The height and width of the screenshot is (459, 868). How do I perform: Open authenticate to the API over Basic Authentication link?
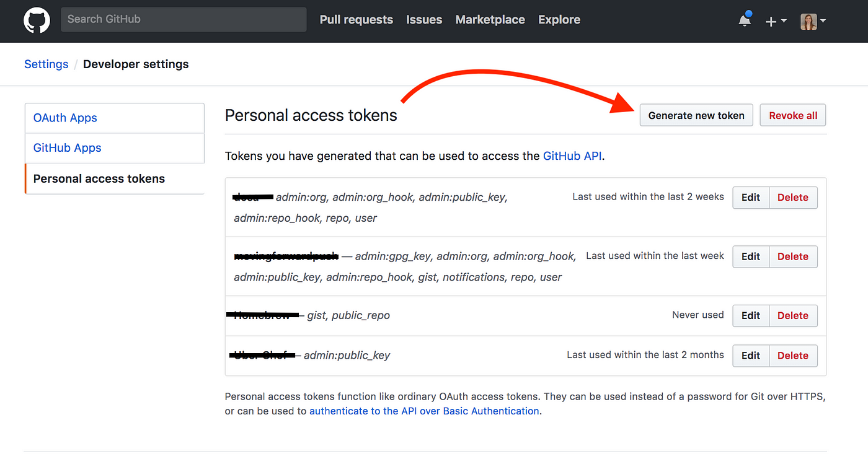pyautogui.click(x=424, y=411)
